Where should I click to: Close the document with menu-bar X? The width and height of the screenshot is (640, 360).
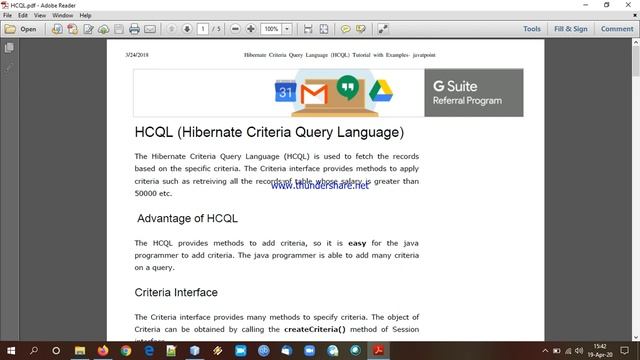635,16
